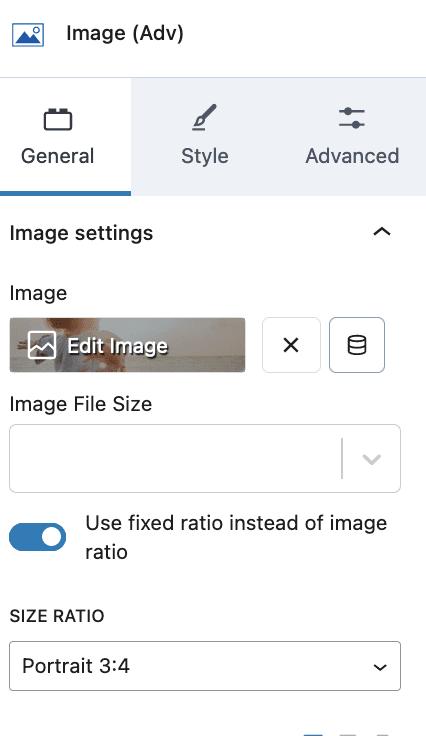
Task: Remove image with the X button
Action: tap(291, 345)
